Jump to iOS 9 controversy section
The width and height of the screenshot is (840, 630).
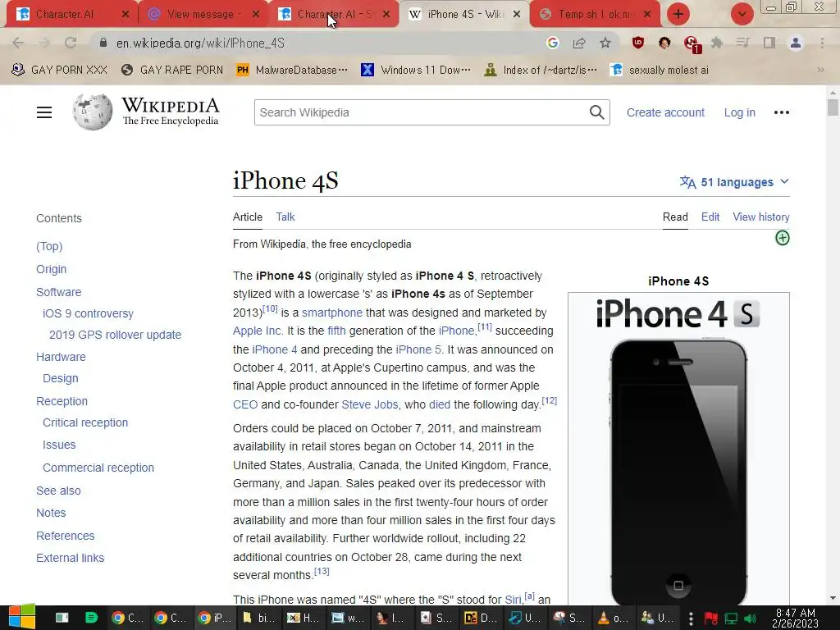point(88,313)
